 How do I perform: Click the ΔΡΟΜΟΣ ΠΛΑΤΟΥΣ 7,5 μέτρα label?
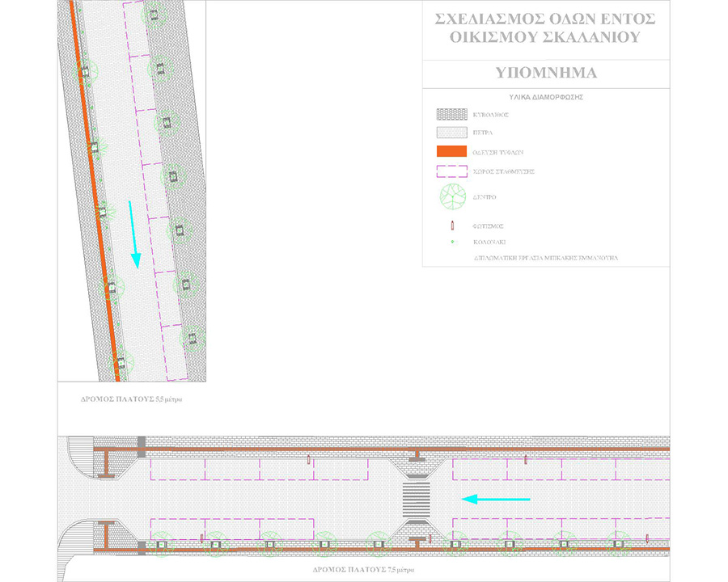click(x=361, y=570)
